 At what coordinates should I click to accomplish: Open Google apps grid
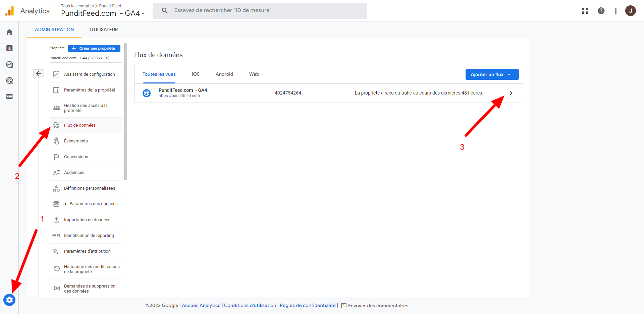click(585, 11)
